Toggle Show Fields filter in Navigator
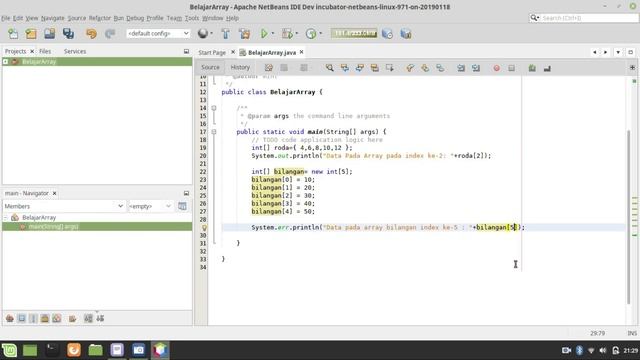Image resolution: width=640 pixels, height=360 pixels. pyautogui.click(x=22, y=318)
